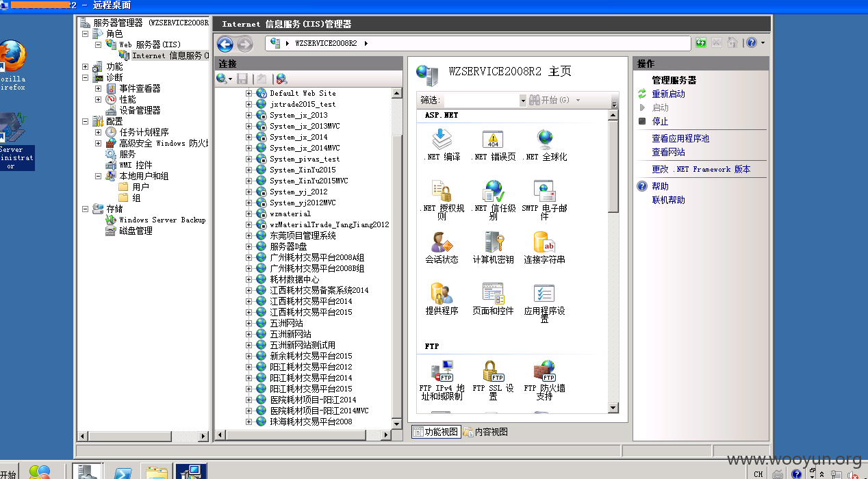This screenshot has height=479, width=868.
Task: Select 设备管理器 in the tree
Action: click(x=140, y=110)
